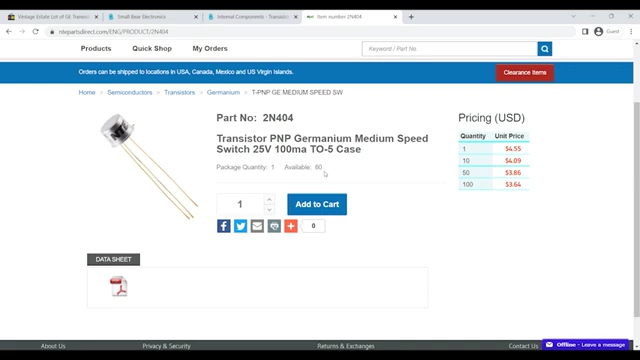Open the PDF data sheet icon
640x360 pixels.
(x=119, y=286)
